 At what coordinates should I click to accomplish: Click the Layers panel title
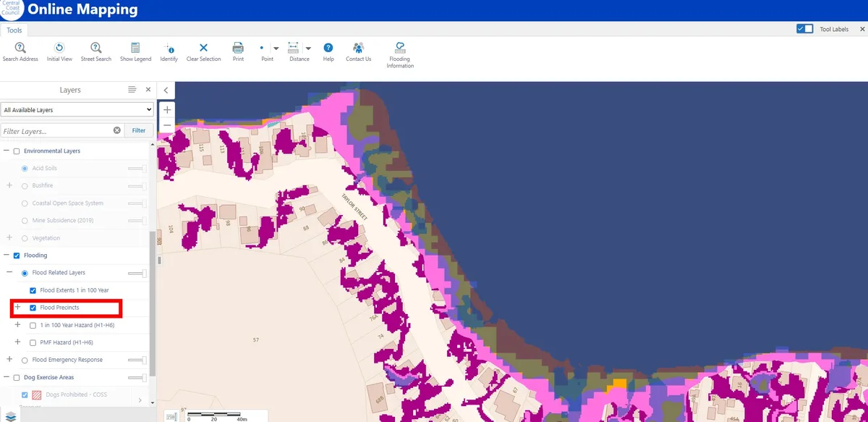click(x=70, y=90)
